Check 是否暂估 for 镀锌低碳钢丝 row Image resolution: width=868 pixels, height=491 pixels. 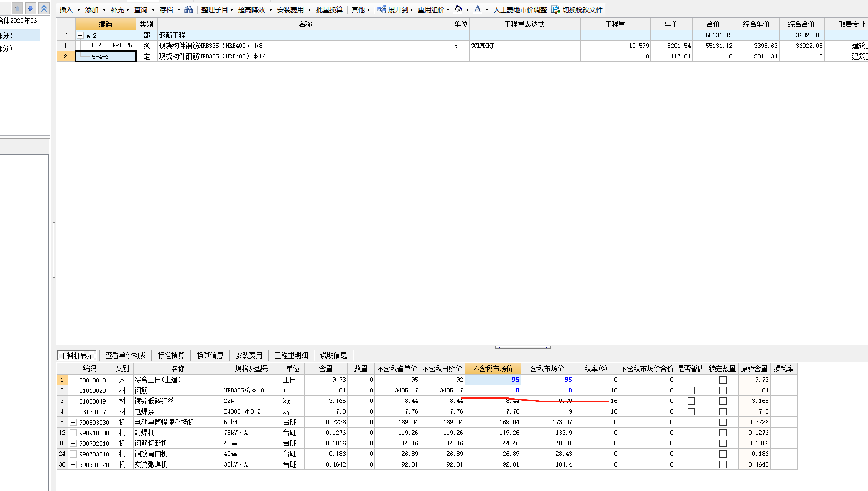pyautogui.click(x=691, y=401)
